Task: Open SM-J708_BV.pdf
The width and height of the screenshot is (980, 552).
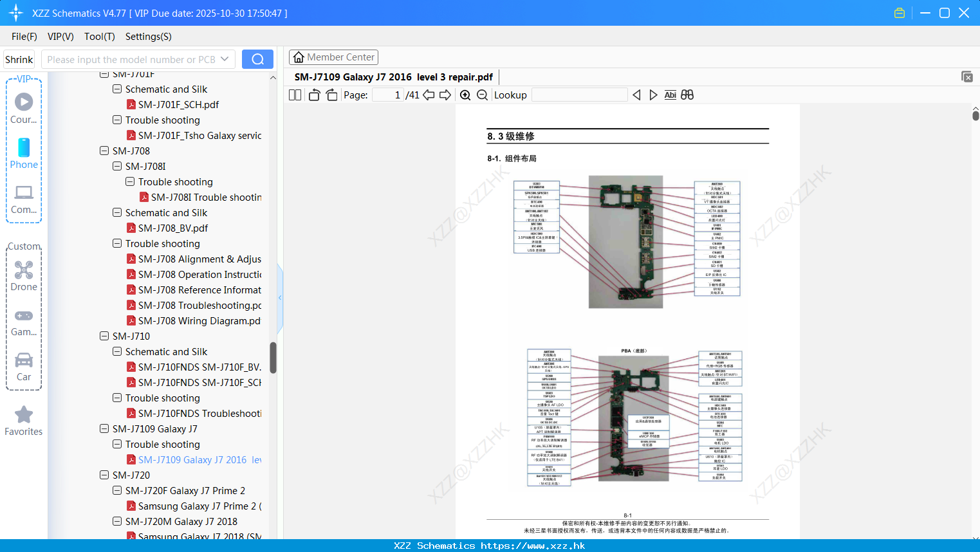Action: pyautogui.click(x=173, y=228)
